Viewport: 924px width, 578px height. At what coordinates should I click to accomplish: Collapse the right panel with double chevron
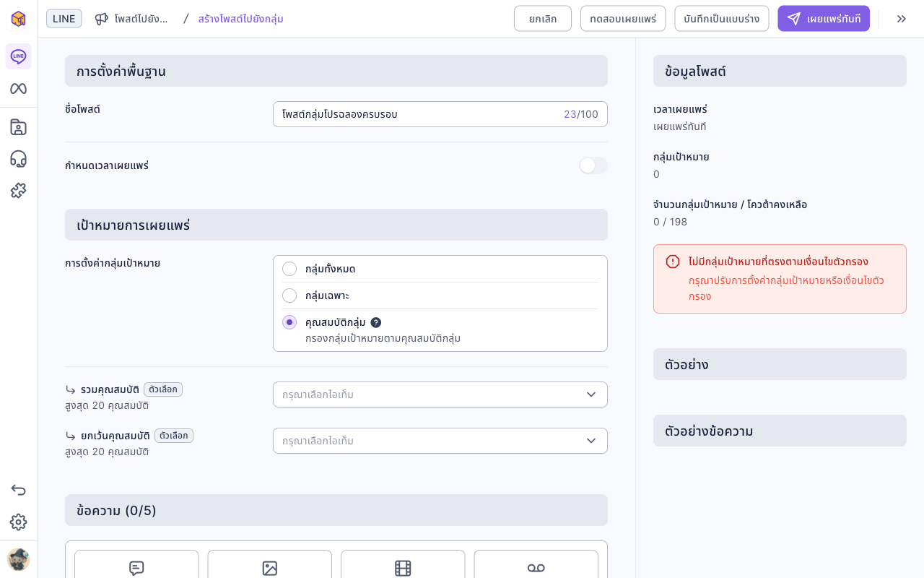coord(902,19)
